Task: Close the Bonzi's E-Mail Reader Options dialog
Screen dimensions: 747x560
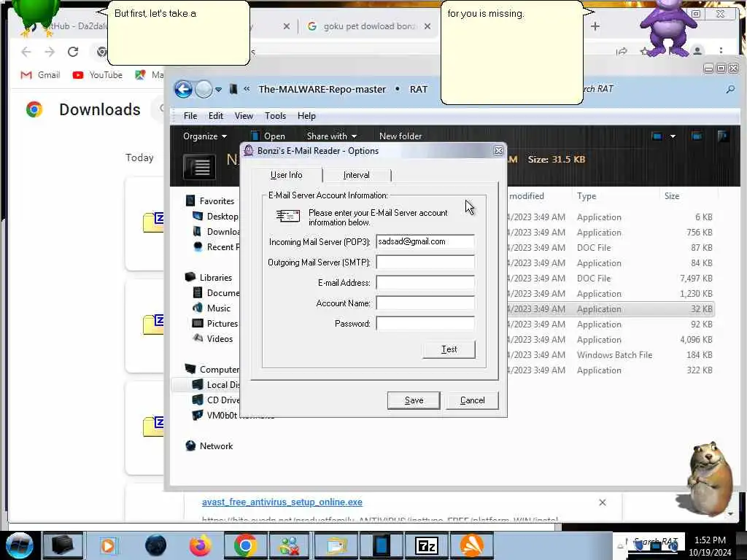Action: [498, 151]
